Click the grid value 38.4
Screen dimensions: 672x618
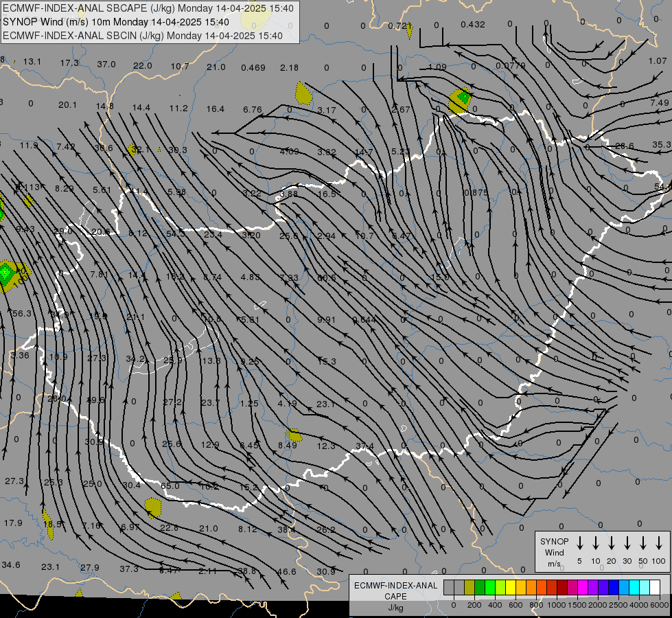pyautogui.click(x=286, y=529)
